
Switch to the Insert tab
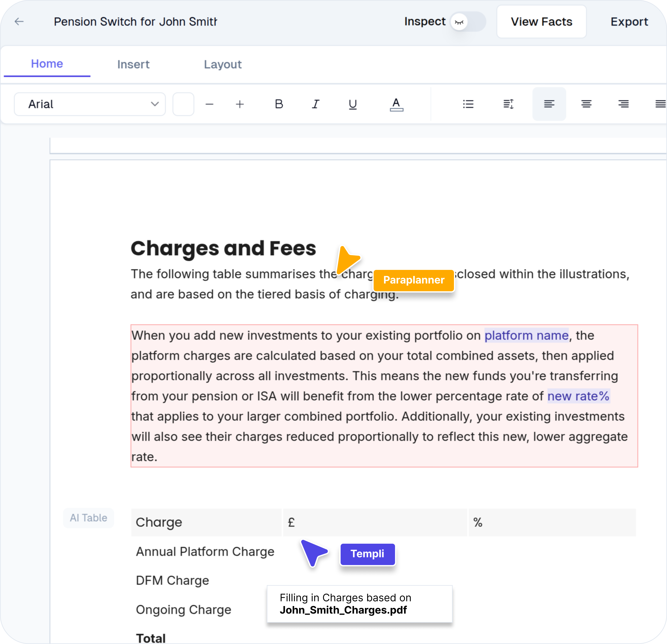pos(133,64)
